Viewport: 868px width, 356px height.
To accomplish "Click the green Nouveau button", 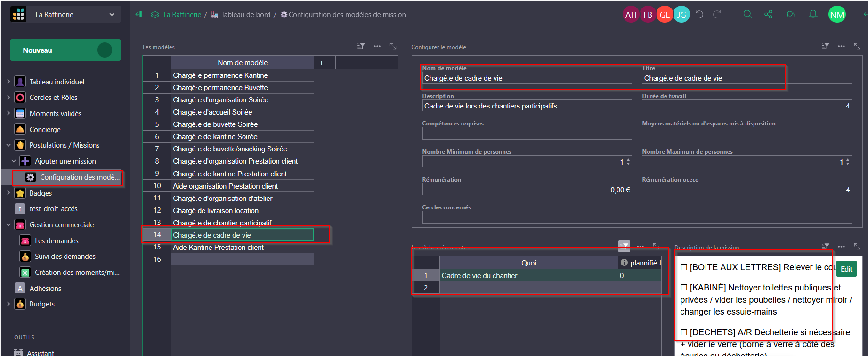I will click(x=65, y=50).
